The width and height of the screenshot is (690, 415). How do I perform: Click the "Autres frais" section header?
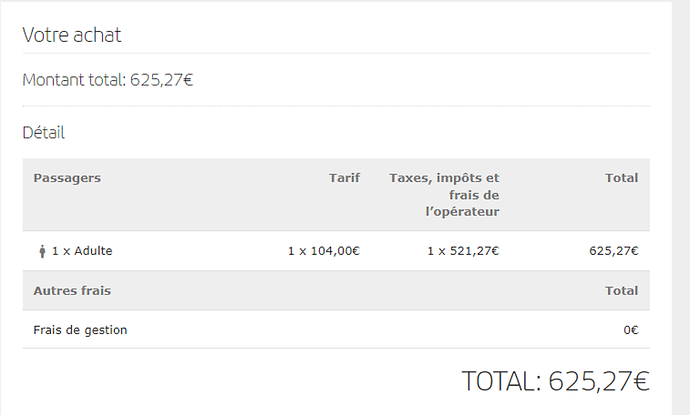pos(72,290)
